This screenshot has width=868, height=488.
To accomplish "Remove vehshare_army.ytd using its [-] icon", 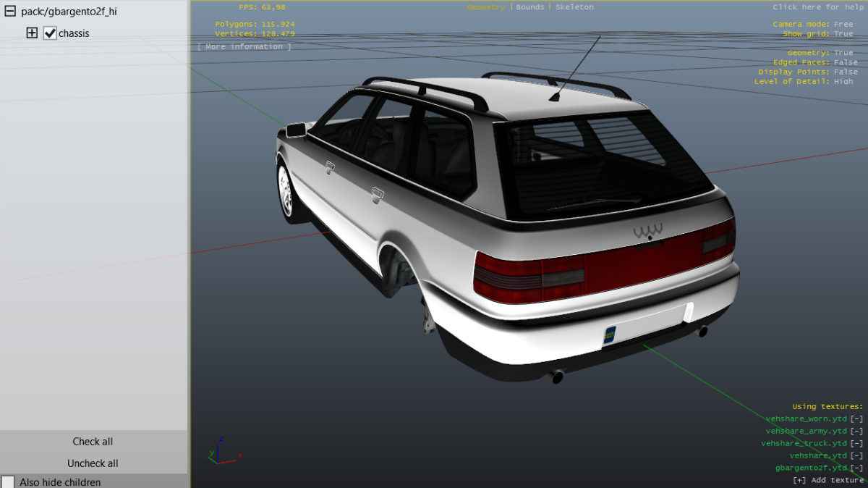I will [x=856, y=432].
